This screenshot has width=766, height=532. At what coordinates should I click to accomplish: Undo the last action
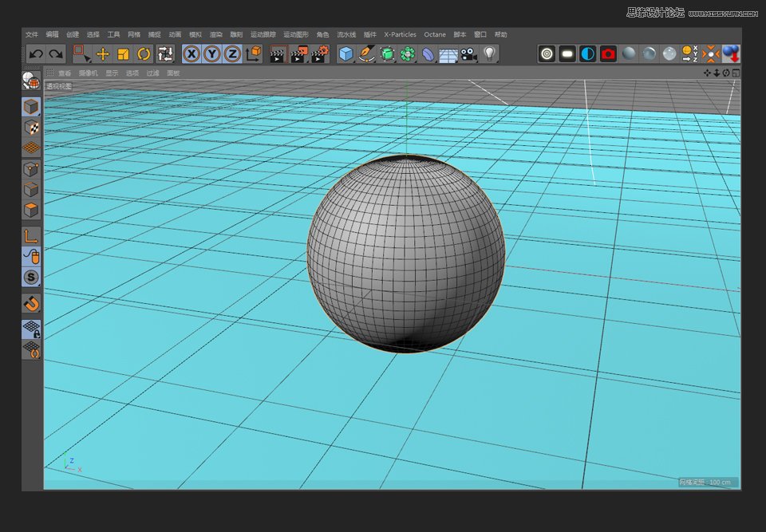click(35, 54)
